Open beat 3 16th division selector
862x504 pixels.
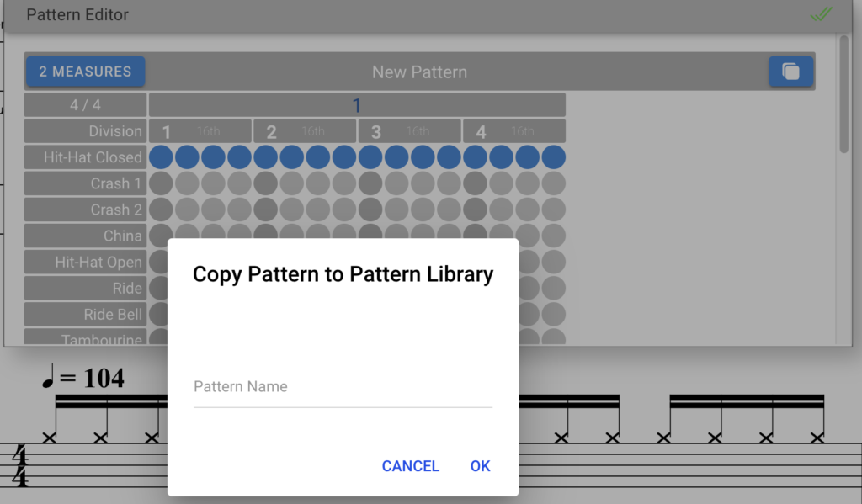(410, 131)
